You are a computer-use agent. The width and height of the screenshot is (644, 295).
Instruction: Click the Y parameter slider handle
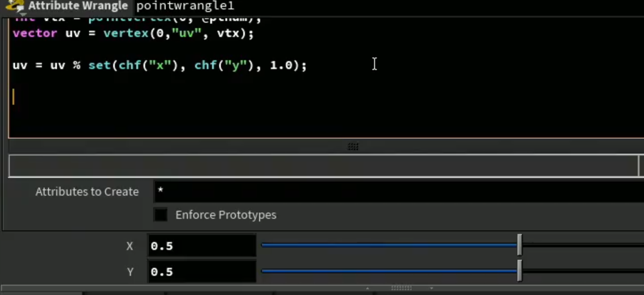click(519, 271)
